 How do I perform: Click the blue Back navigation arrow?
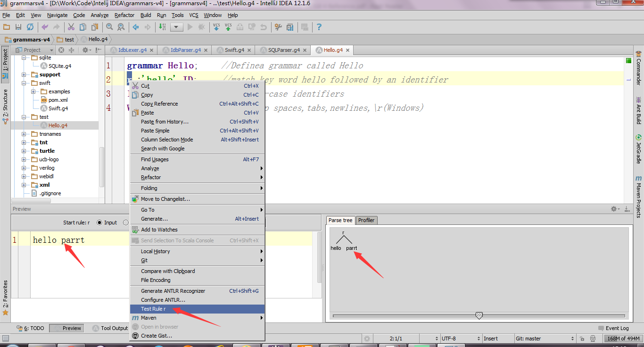coord(136,27)
